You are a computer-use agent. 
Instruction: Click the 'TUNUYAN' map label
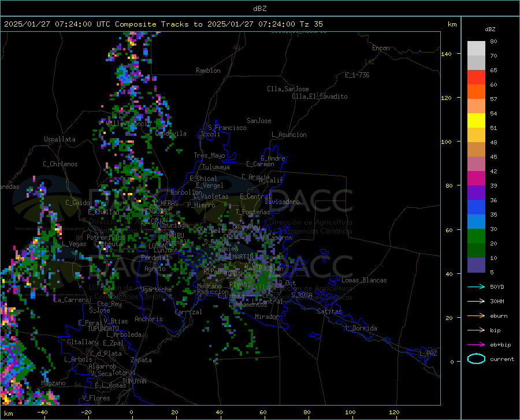click(x=134, y=381)
